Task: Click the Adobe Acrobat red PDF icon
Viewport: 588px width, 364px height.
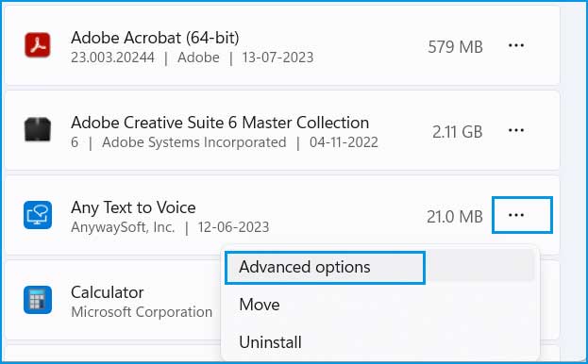Action: 38,45
